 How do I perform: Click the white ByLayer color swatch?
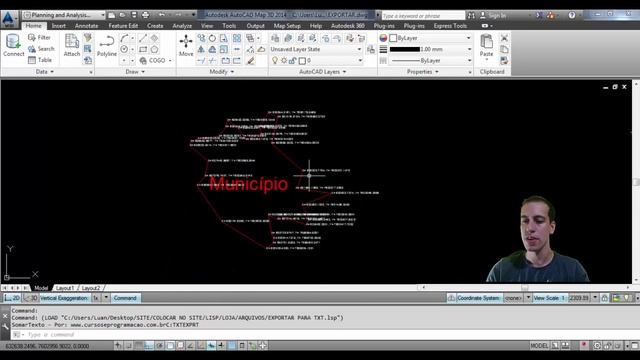(393, 38)
